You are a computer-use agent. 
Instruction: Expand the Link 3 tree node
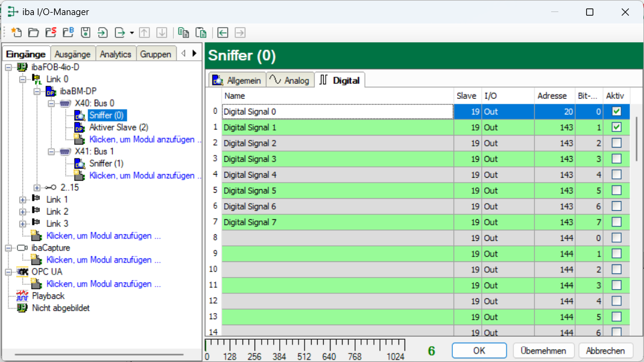pos(22,223)
